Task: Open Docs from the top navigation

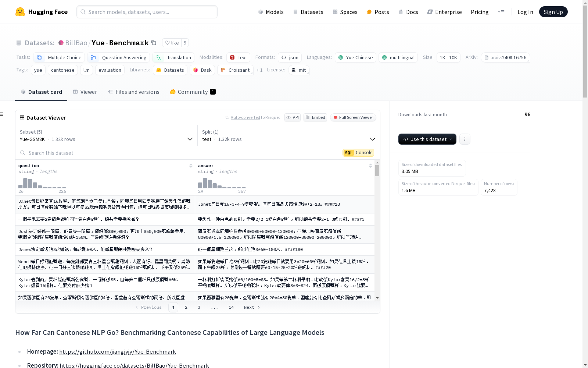Action: (408, 12)
